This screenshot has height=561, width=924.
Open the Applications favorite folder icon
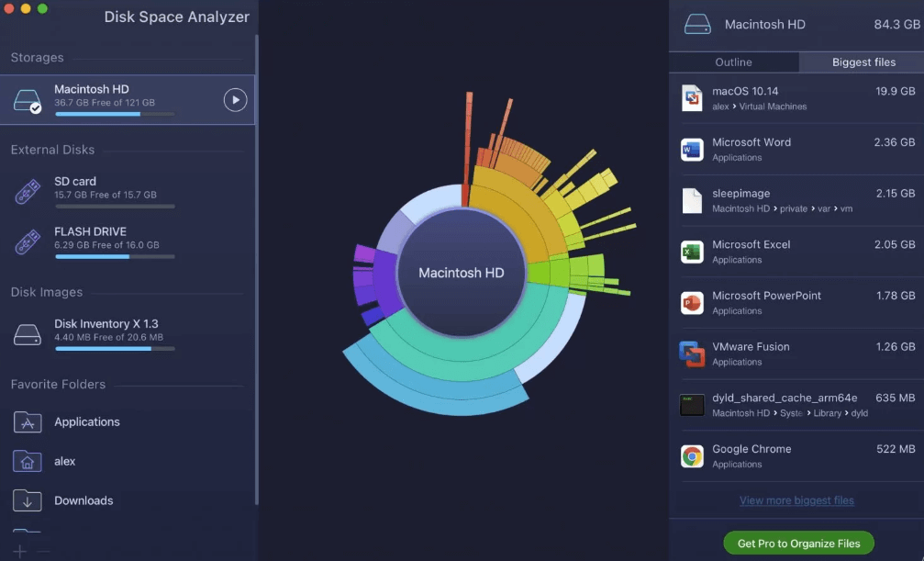point(26,421)
